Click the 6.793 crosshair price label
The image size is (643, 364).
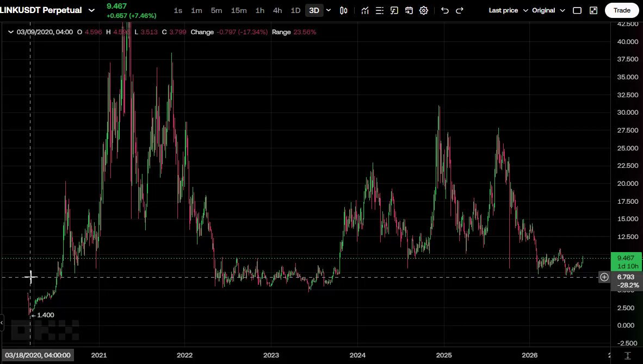(x=626, y=281)
